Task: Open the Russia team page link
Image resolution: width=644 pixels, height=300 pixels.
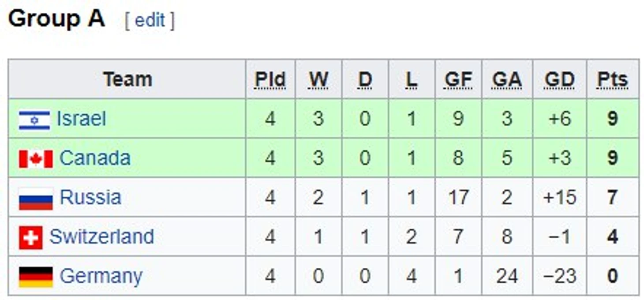Action: (x=90, y=197)
